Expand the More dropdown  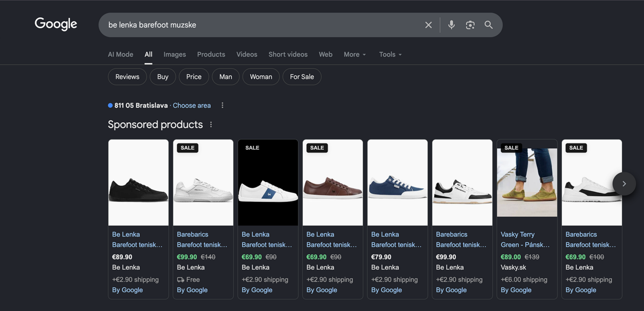tap(355, 54)
